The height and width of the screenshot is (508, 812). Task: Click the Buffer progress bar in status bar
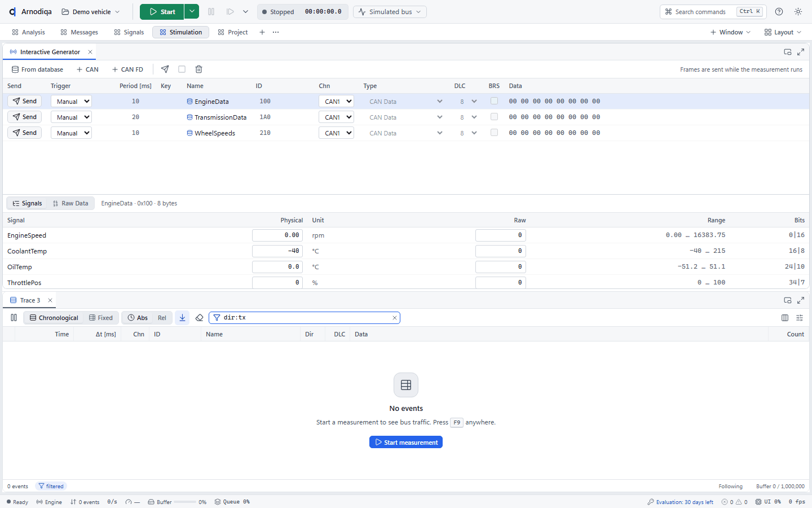[x=185, y=502]
